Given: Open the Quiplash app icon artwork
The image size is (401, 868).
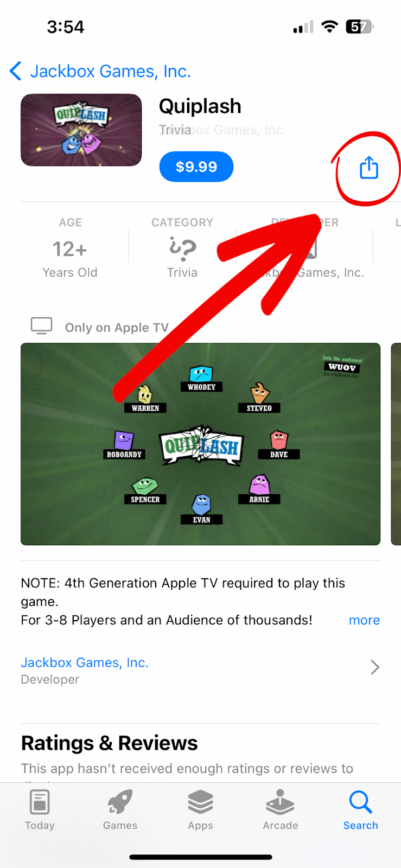Looking at the screenshot, I should click(x=81, y=130).
